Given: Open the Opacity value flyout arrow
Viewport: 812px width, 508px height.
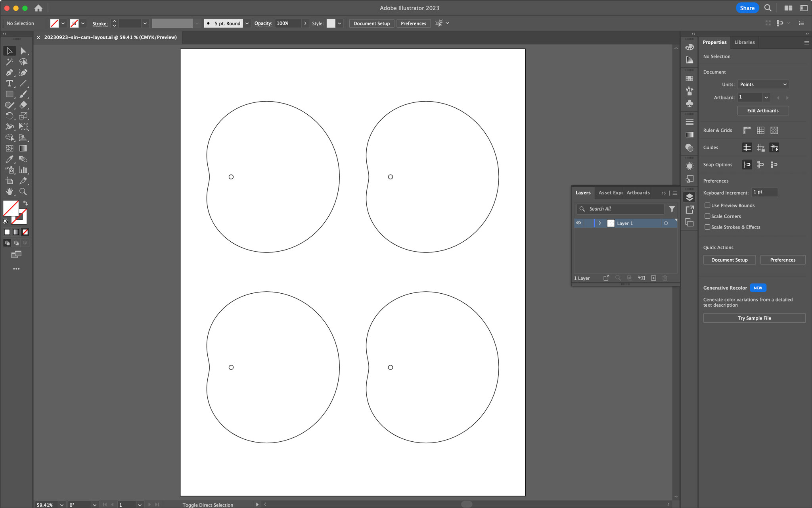Looking at the screenshot, I should coord(305,23).
